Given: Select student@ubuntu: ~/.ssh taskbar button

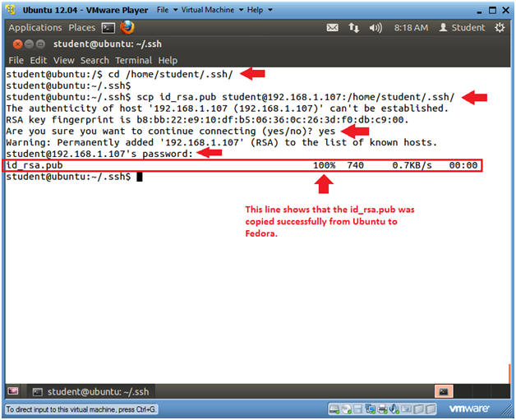Looking at the screenshot, I should [91, 392].
